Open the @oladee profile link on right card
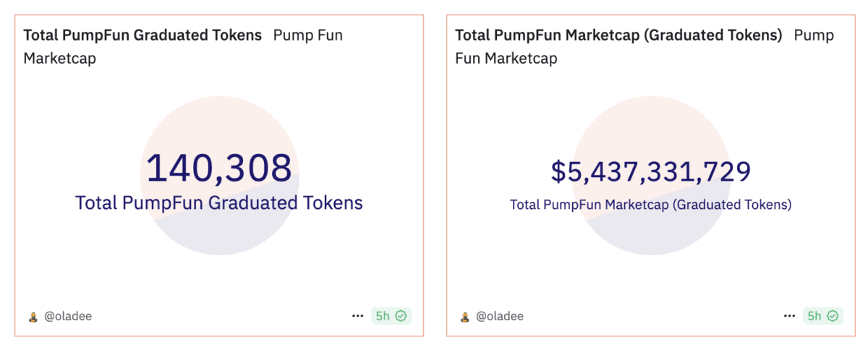 coord(500,316)
